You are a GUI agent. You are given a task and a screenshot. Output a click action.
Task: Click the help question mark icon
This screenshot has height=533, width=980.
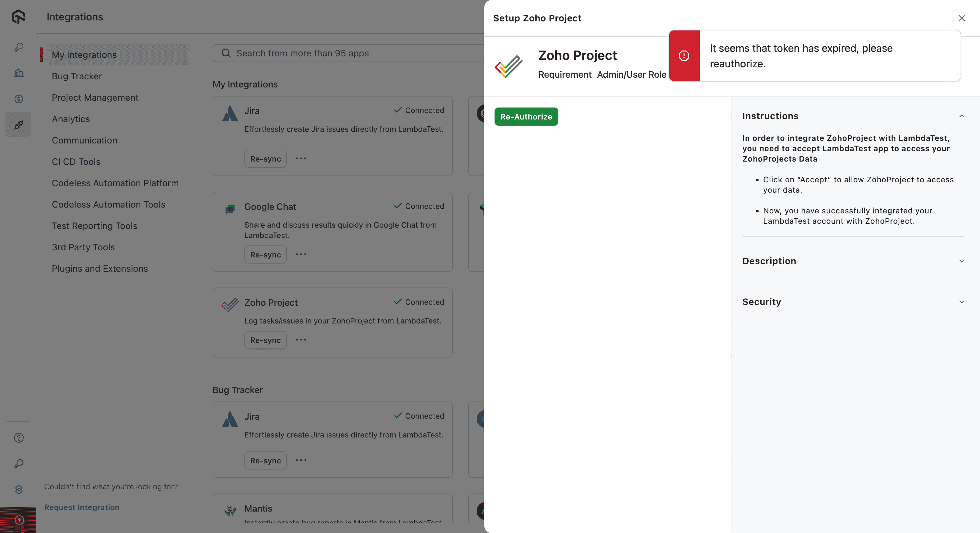click(x=19, y=438)
